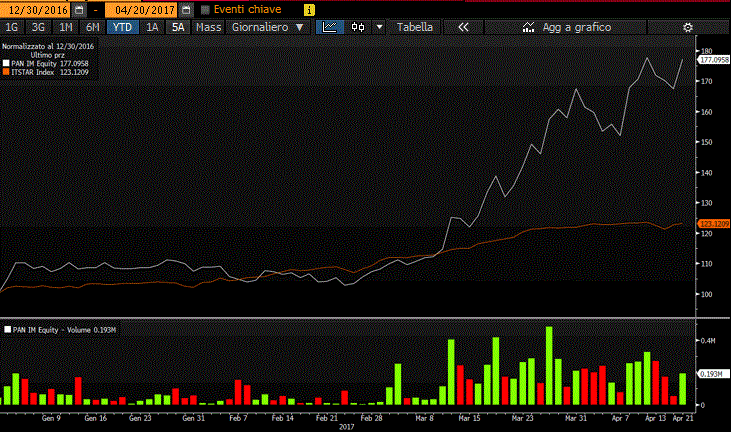Open the Giornaliero frequency dropdown
Image resolution: width=731 pixels, height=432 pixels.
click(x=267, y=27)
